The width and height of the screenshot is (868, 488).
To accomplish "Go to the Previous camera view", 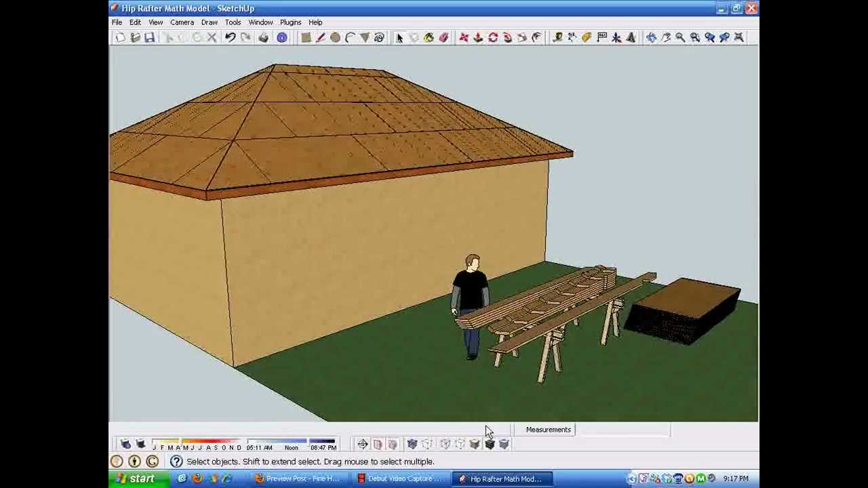I will pyautogui.click(x=710, y=38).
